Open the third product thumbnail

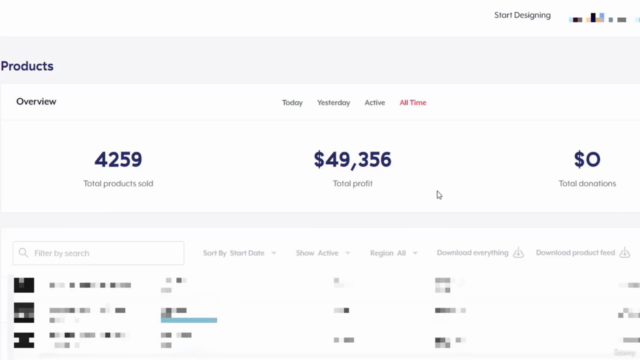point(24,340)
